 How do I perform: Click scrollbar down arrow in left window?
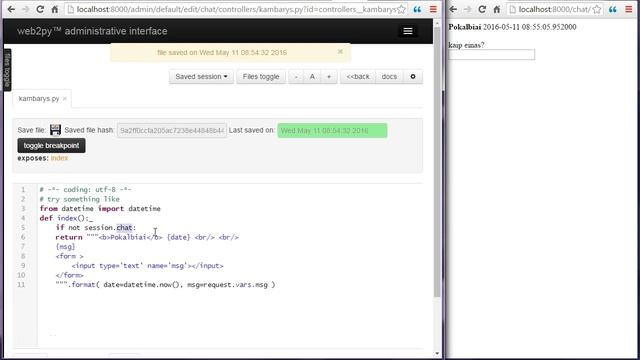tap(438, 353)
